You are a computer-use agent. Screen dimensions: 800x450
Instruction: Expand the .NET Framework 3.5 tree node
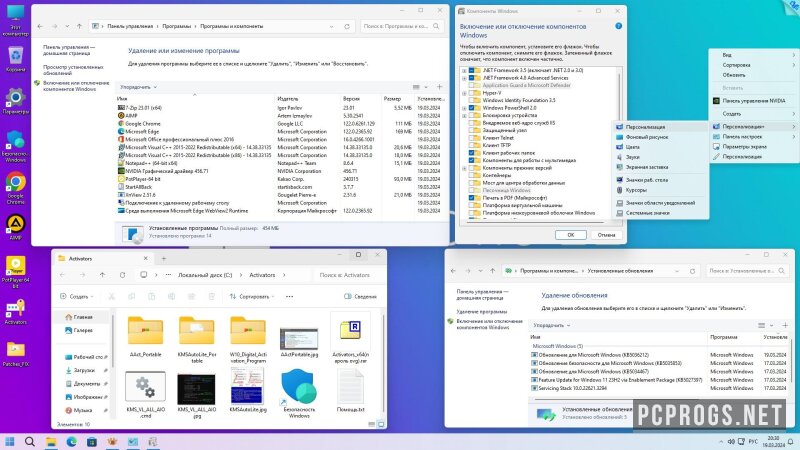pos(464,70)
